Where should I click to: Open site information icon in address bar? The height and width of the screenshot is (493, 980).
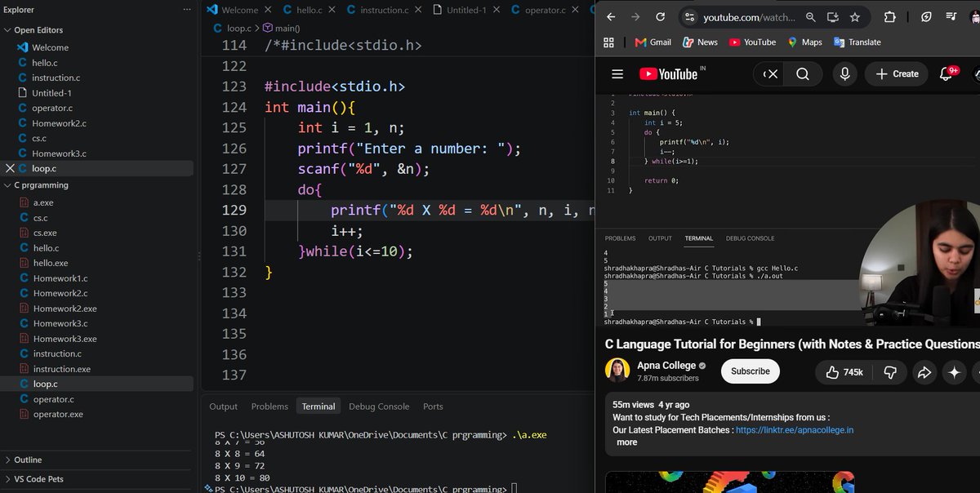tap(689, 17)
